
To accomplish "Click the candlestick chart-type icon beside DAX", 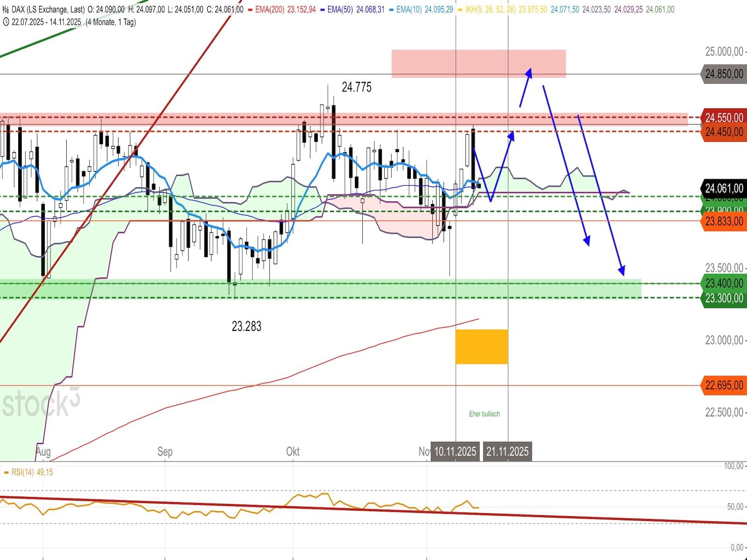I will (6, 9).
